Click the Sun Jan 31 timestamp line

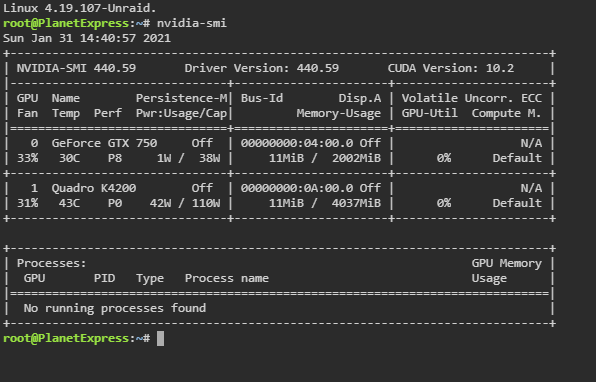coord(87,38)
